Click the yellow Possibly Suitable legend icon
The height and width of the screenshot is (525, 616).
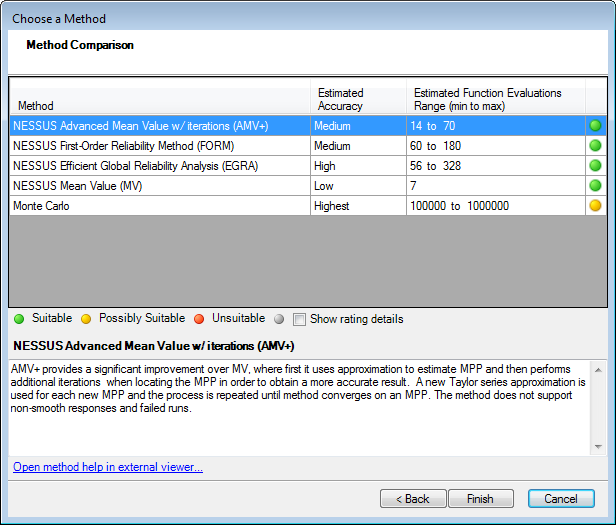[86, 319]
